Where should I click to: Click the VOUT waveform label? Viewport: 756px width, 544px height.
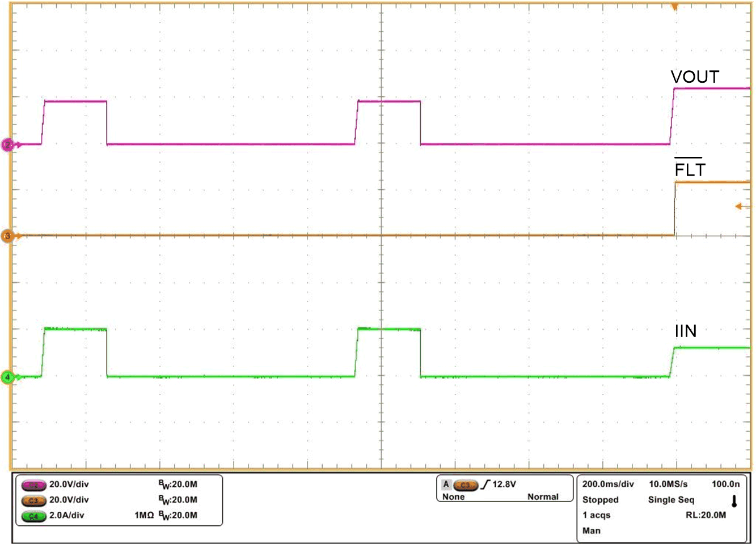point(695,77)
